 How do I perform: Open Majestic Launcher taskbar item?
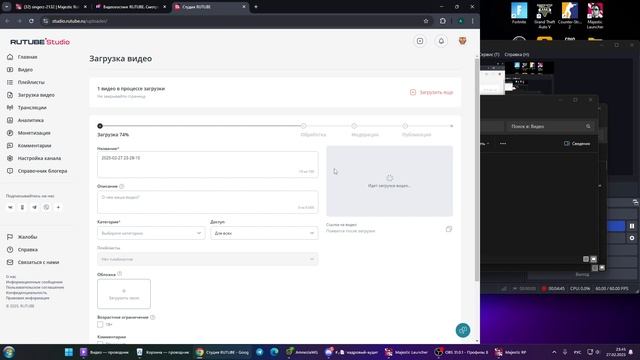point(407,352)
